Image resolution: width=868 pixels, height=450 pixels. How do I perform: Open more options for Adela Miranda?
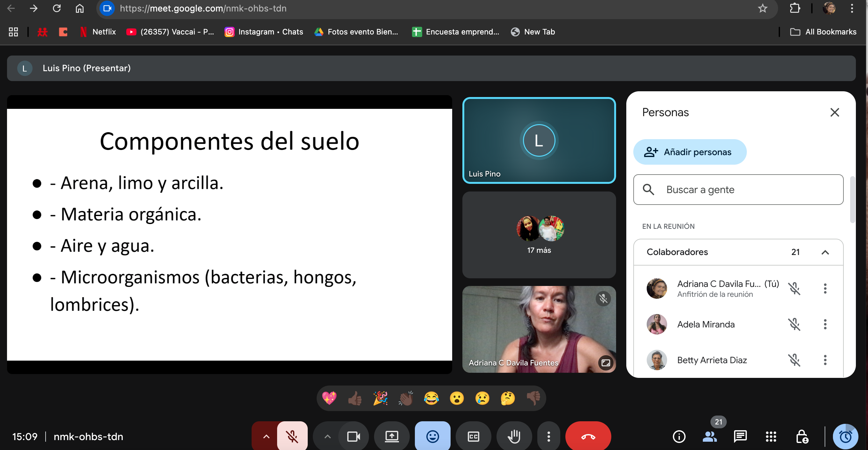pos(825,324)
